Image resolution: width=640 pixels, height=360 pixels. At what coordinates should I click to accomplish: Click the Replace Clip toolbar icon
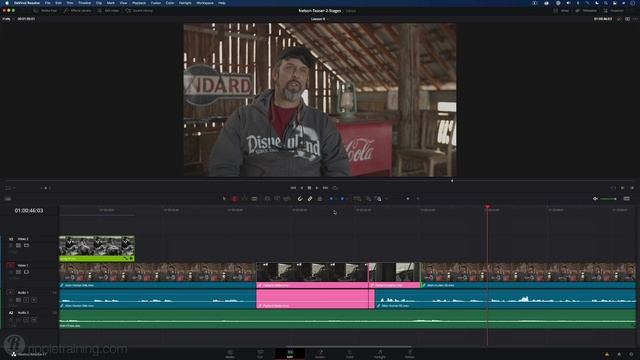287,199
